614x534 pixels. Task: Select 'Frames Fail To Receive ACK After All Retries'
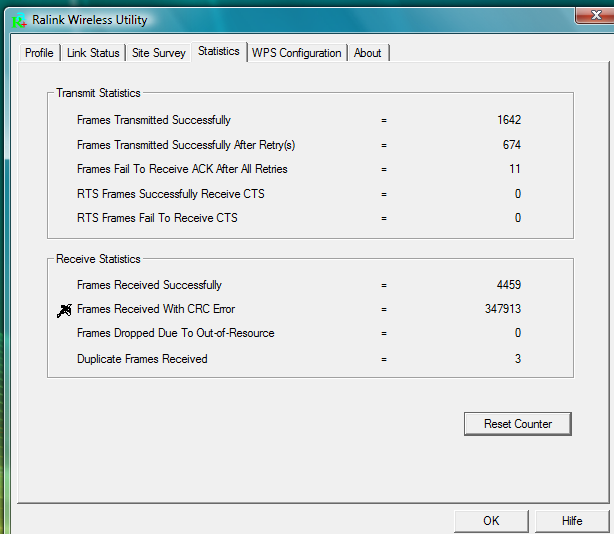click(182, 169)
